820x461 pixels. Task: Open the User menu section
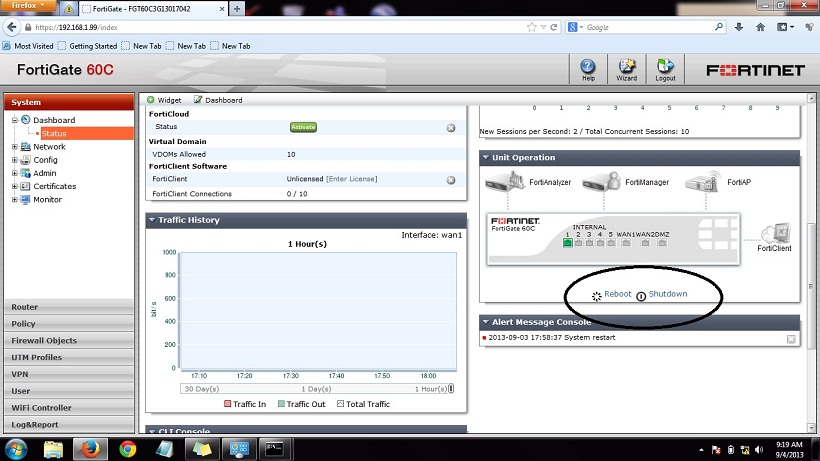point(69,390)
